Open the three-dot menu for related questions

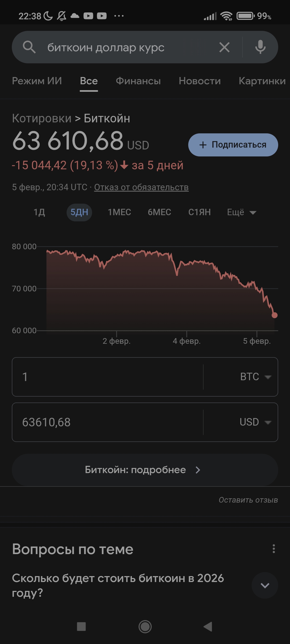tap(274, 549)
